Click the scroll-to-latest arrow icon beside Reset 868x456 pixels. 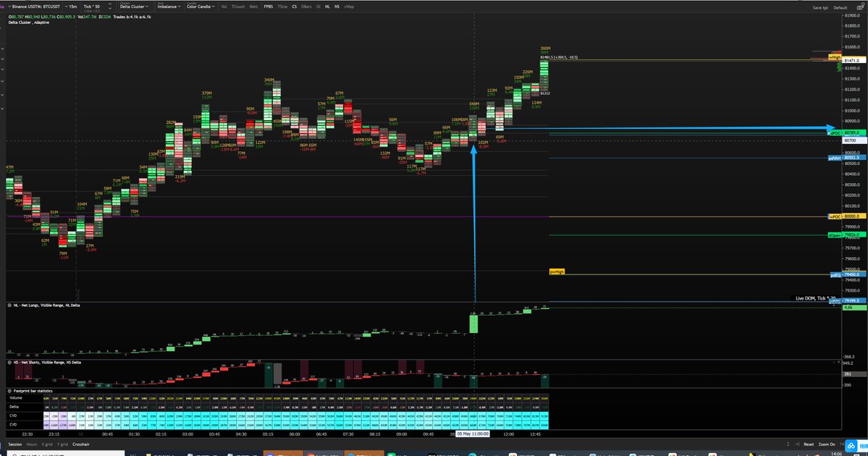(797, 444)
